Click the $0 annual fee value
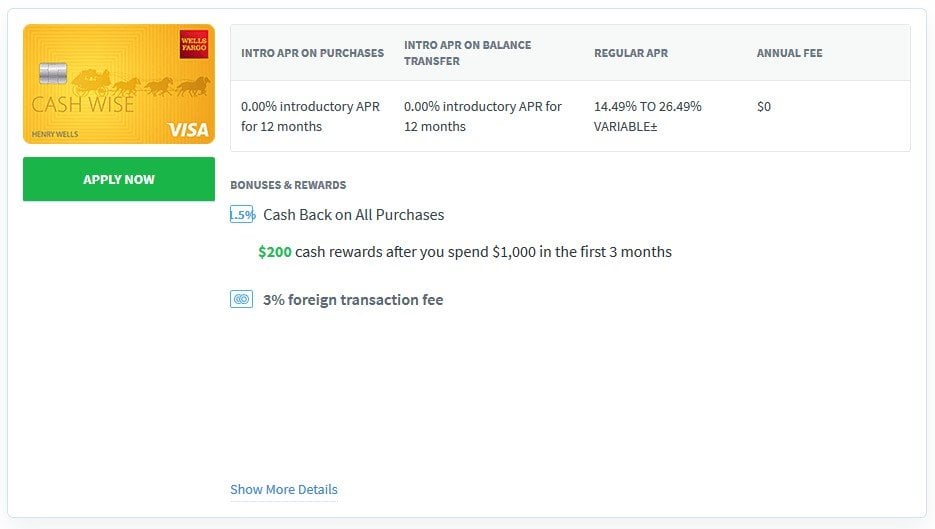 pyautogui.click(x=764, y=106)
